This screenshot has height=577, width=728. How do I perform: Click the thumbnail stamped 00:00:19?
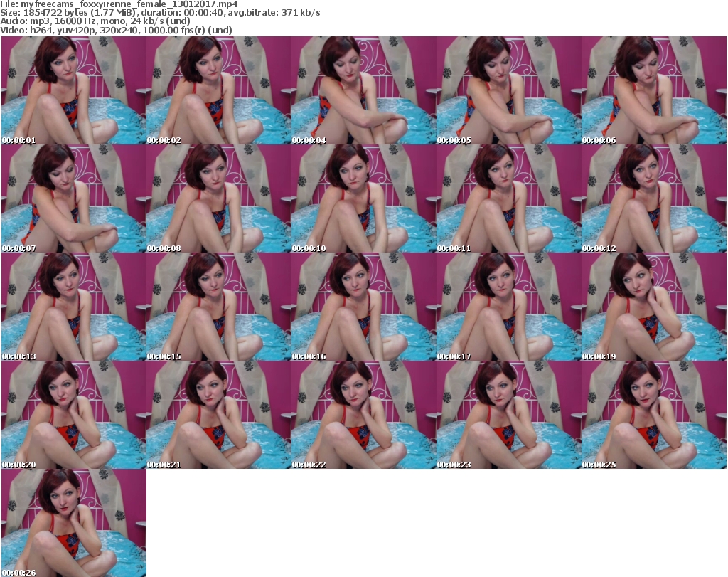(654, 307)
